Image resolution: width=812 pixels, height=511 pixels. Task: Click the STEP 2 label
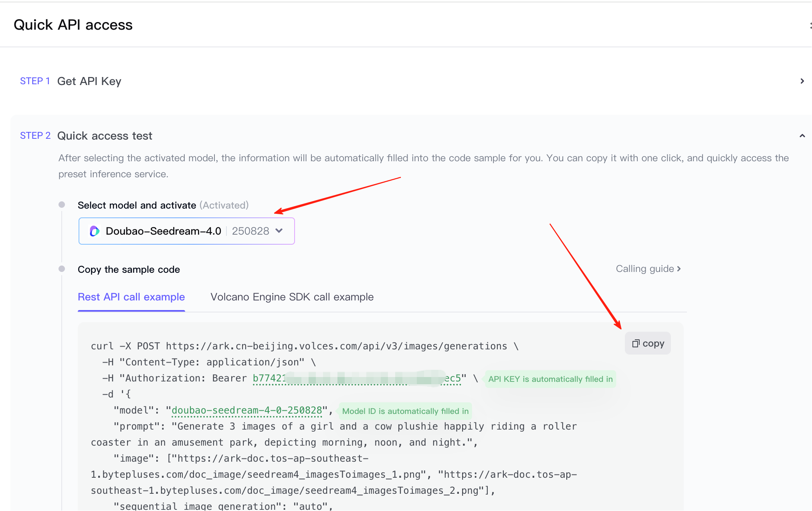coord(35,136)
